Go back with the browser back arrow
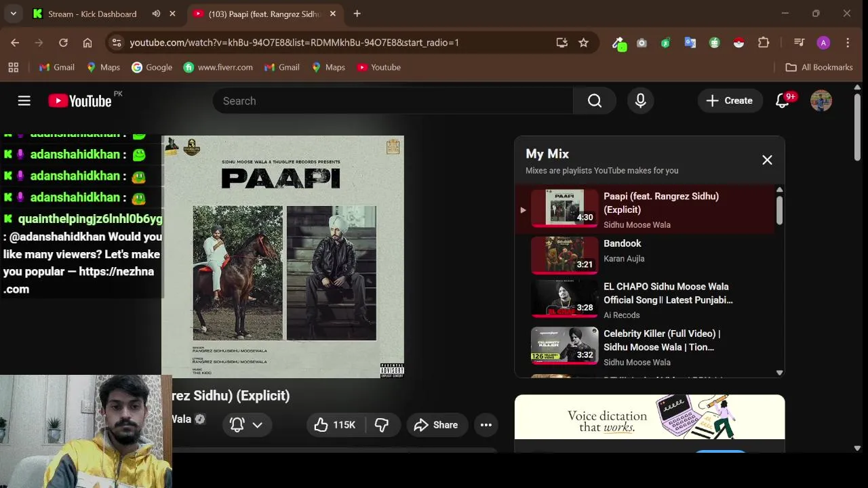This screenshot has width=868, height=488. click(15, 43)
